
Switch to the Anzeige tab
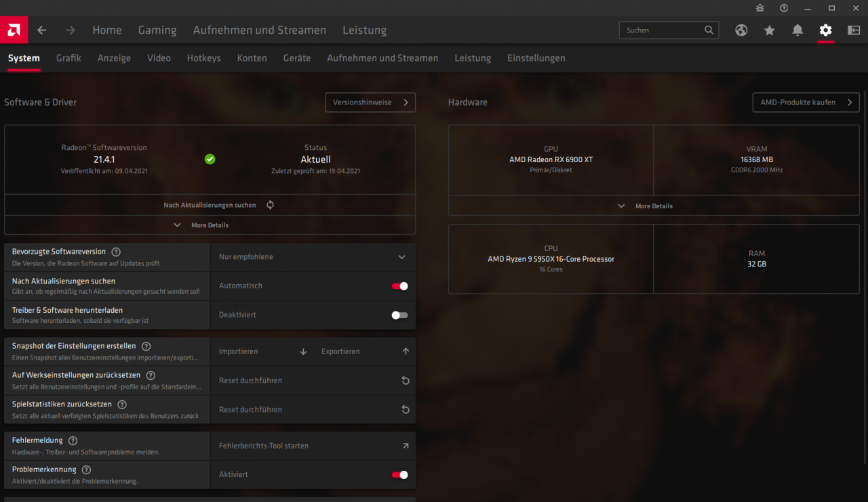pyautogui.click(x=114, y=58)
